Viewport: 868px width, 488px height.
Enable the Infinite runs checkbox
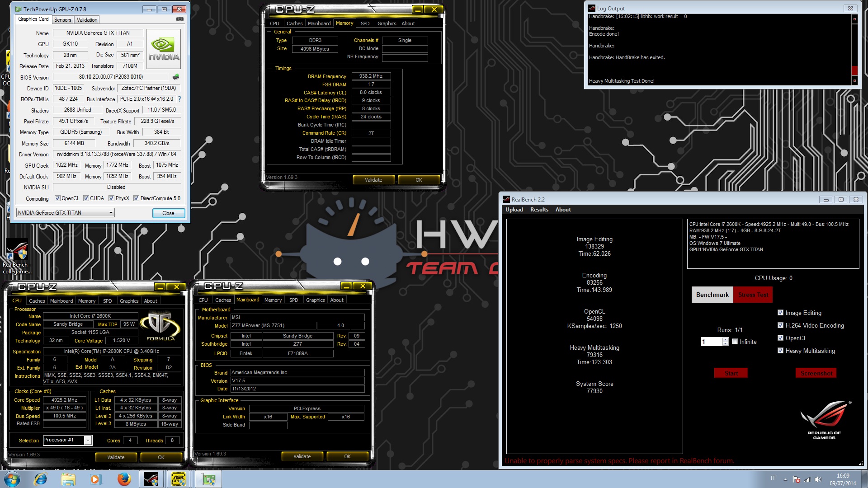(x=735, y=342)
